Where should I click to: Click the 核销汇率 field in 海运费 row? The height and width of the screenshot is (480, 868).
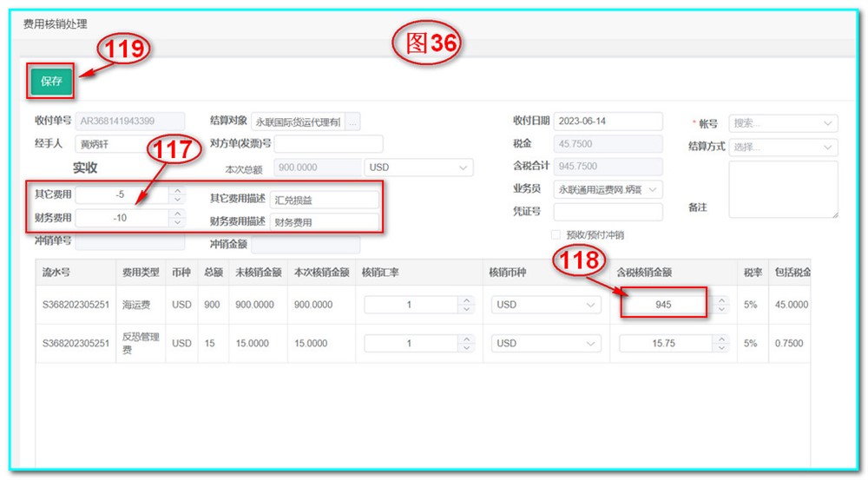tap(411, 305)
